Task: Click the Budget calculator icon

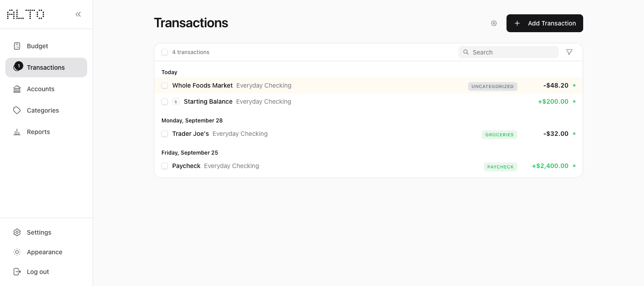Action: pyautogui.click(x=17, y=46)
